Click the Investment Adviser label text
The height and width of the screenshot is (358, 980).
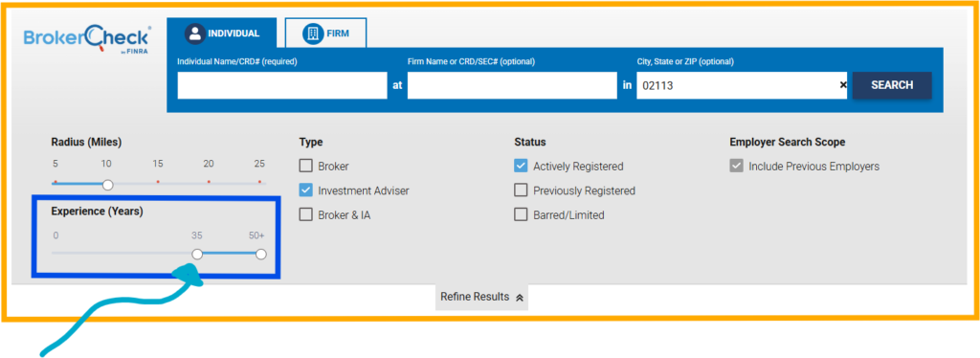point(364,190)
